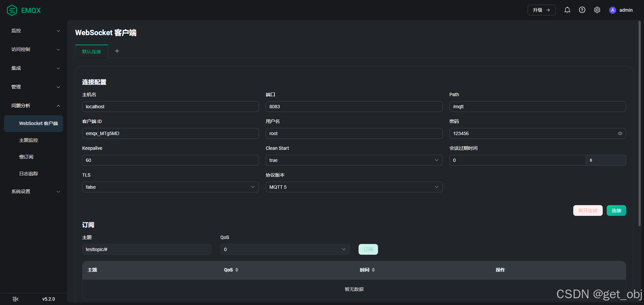This screenshot has width=644, height=305.
Task: Click the admin avatar icon
Action: 612,10
